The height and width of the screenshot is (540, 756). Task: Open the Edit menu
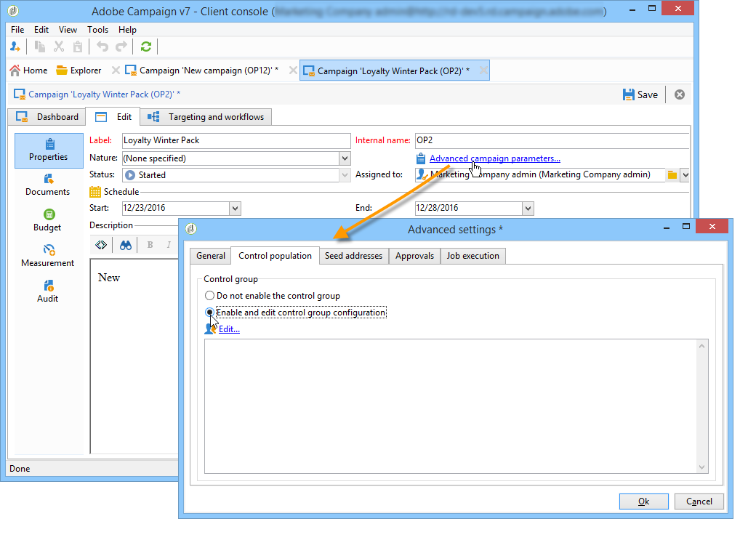coord(41,29)
